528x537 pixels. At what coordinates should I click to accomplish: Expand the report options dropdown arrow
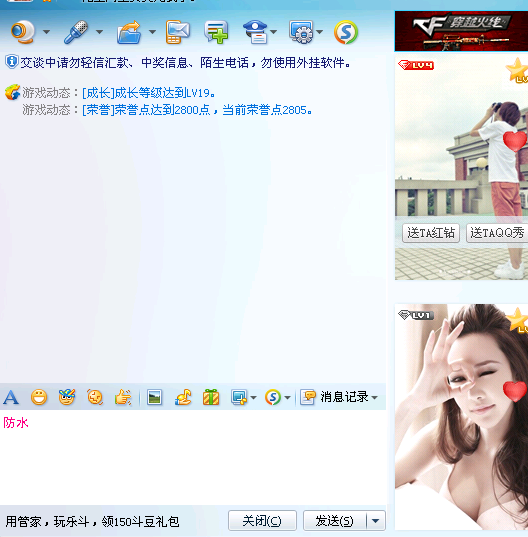274,32
